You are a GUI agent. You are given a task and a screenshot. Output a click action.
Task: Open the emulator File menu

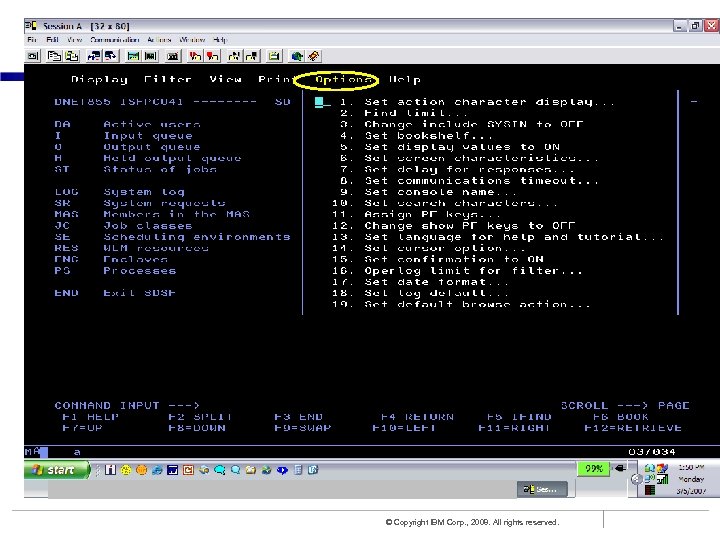(x=32, y=40)
